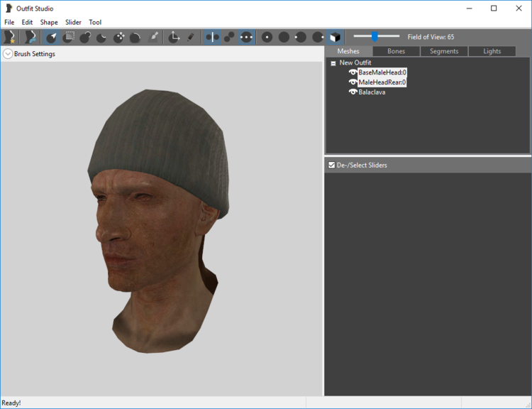Select the Weight paint brush icon
This screenshot has width=532, height=409.
pyautogui.click(x=153, y=37)
